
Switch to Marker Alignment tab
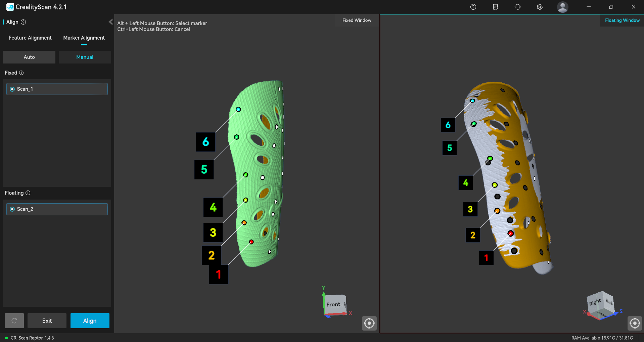[x=84, y=38]
